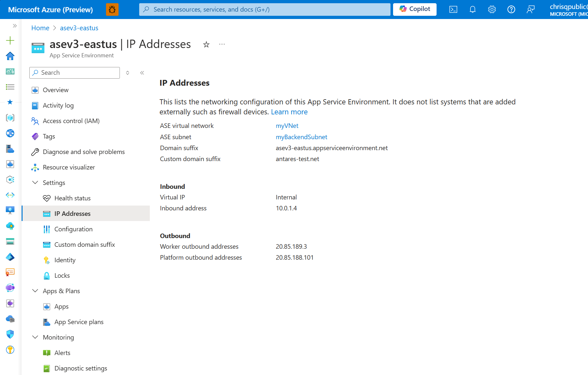Open the feedback icon in header
Image resolution: width=588 pixels, height=375 pixels.
click(x=531, y=9)
